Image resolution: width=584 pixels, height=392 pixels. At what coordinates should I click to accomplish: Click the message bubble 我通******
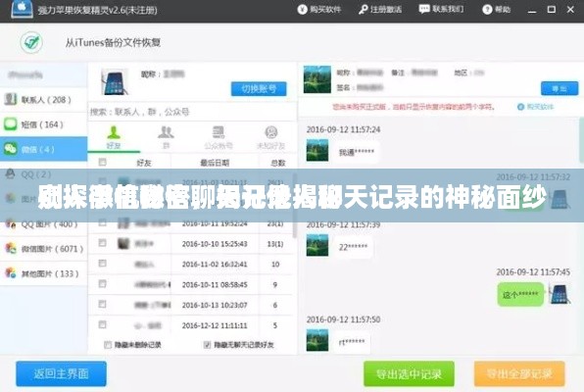(357, 152)
